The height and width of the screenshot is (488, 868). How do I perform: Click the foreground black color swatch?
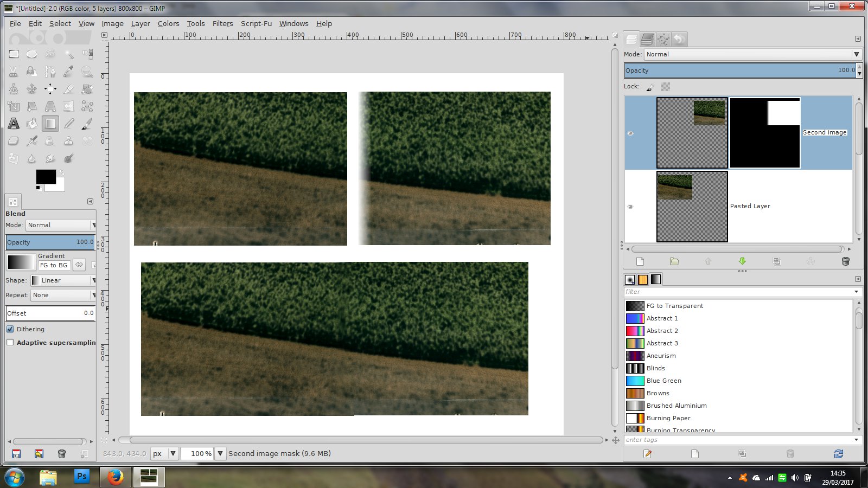46,176
